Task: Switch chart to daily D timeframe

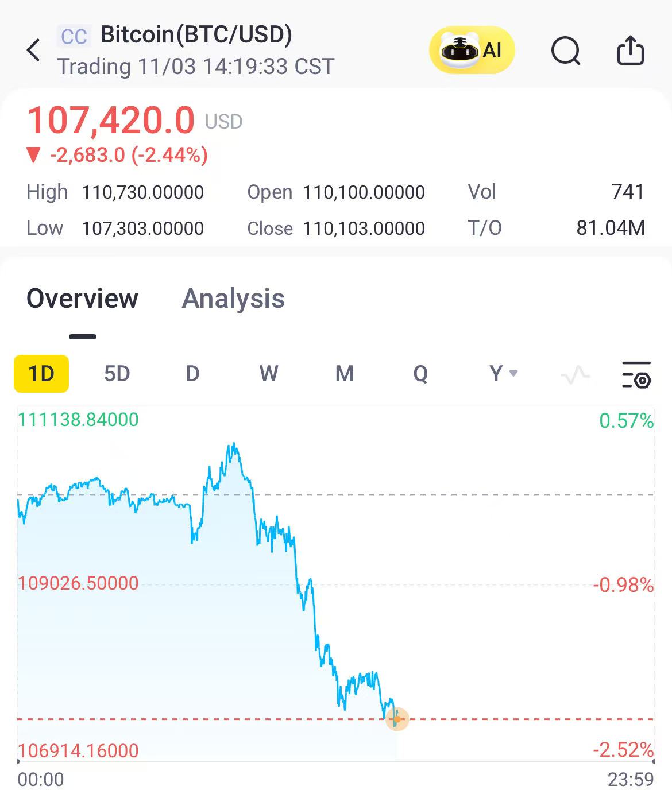Action: [x=192, y=374]
